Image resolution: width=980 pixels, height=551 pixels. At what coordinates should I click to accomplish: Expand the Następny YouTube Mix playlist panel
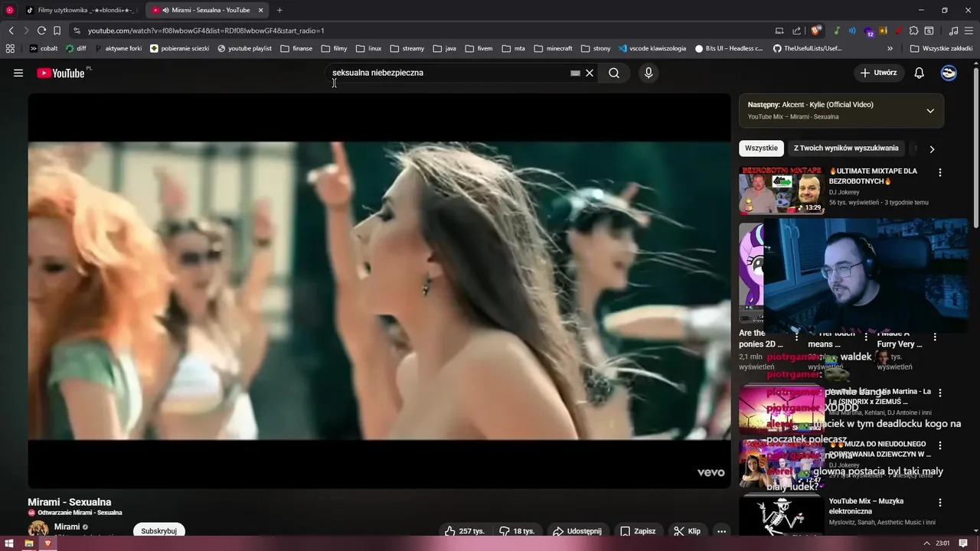(930, 110)
